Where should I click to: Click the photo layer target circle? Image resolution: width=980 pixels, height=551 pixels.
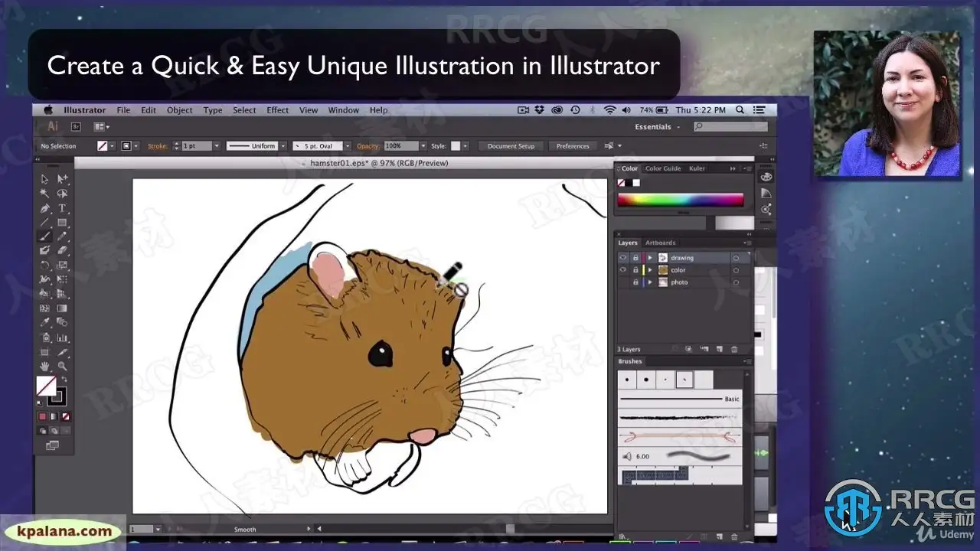(x=736, y=282)
